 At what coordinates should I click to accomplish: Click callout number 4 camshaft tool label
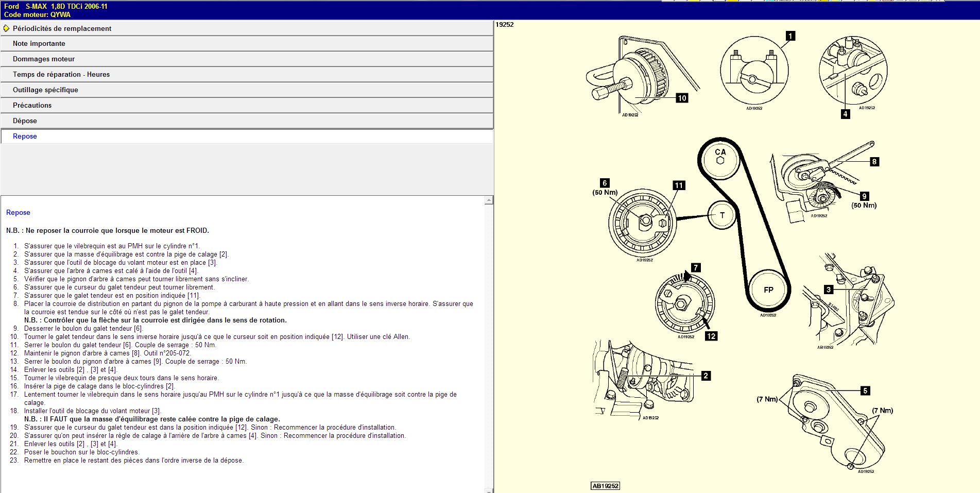click(x=845, y=114)
